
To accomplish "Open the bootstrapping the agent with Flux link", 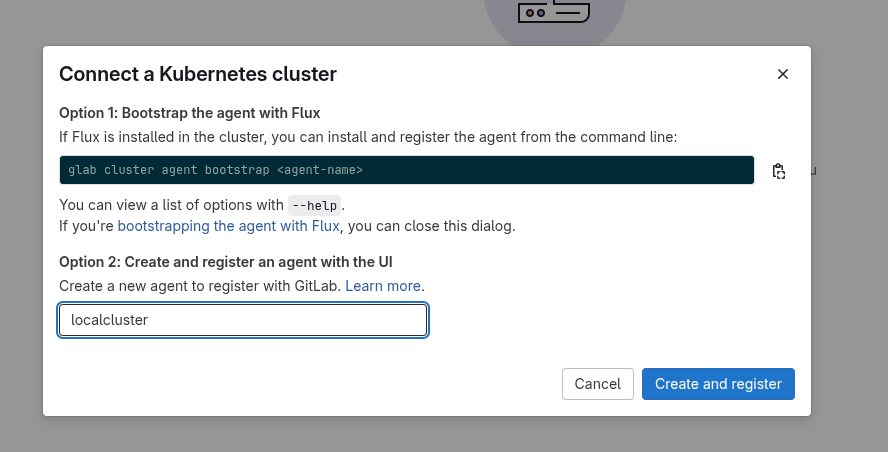I will click(x=229, y=226).
